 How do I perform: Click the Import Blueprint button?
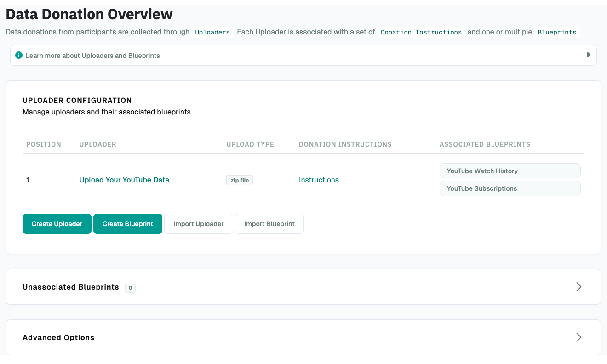click(x=269, y=224)
